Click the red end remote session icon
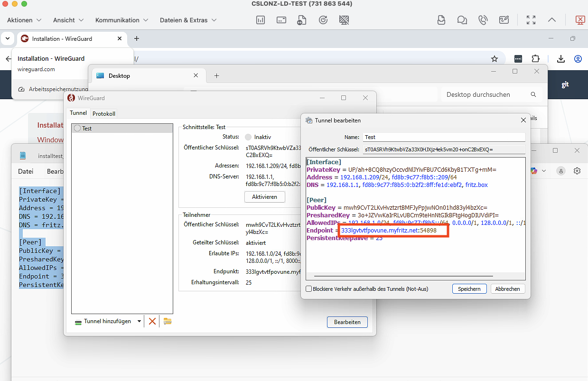This screenshot has width=588, height=381. point(580,20)
